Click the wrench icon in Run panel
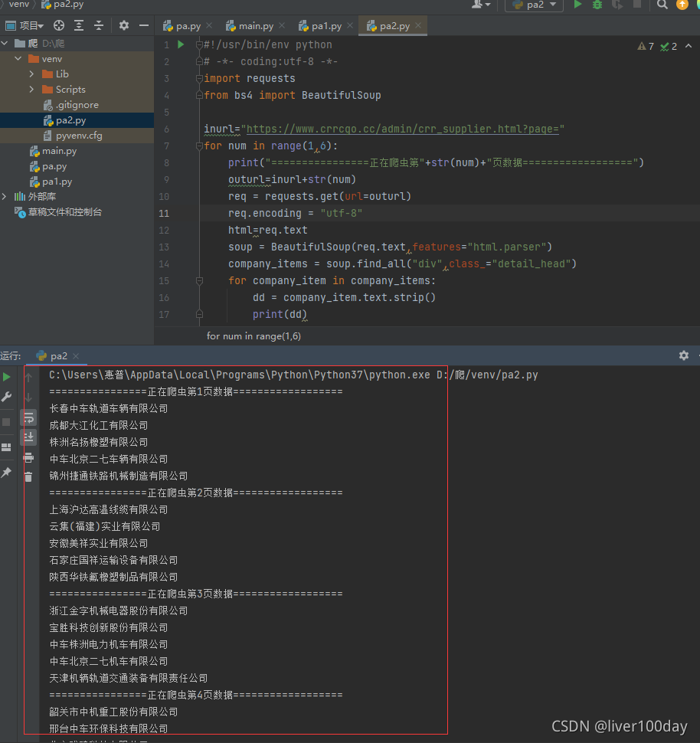 (x=7, y=397)
